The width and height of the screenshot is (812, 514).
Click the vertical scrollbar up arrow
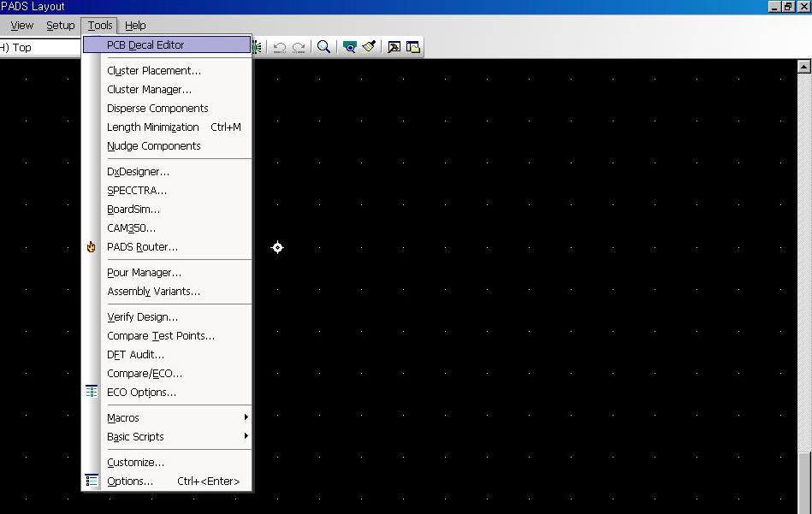click(803, 66)
